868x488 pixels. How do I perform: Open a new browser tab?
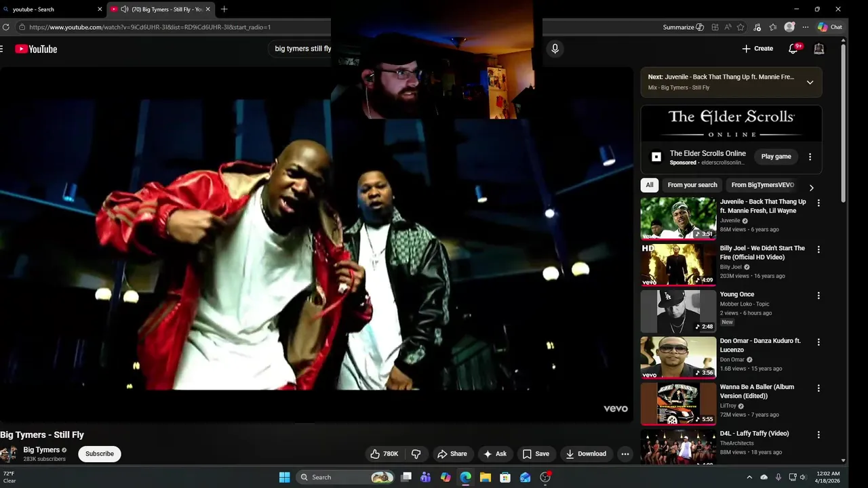224,9
